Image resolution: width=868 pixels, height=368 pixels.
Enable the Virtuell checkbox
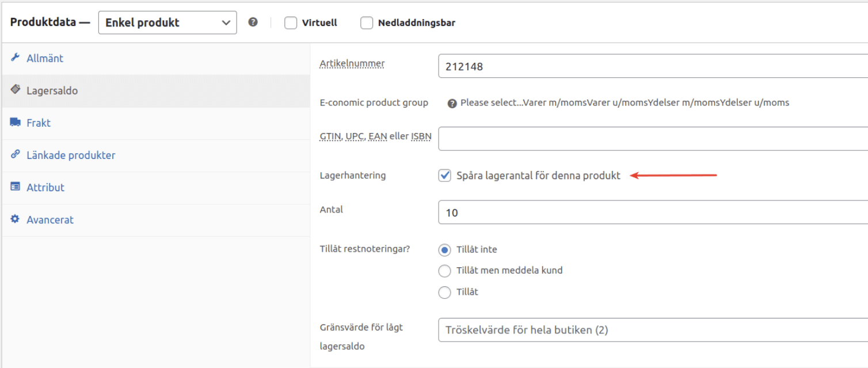coord(291,23)
